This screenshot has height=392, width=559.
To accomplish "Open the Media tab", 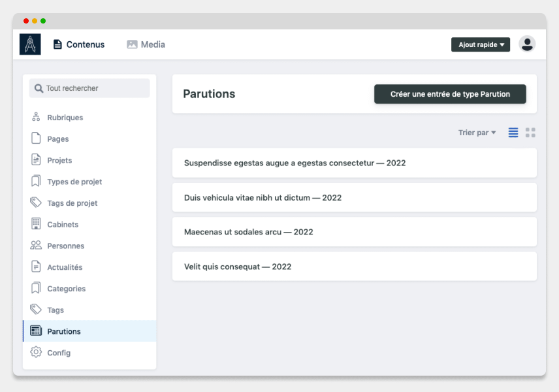I will click(146, 44).
